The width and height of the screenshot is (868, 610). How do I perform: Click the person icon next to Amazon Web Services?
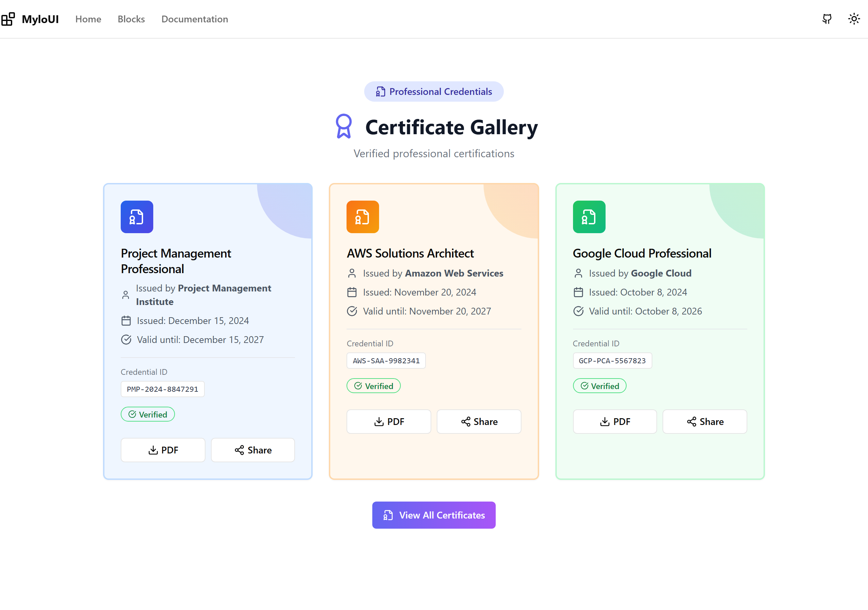click(352, 273)
